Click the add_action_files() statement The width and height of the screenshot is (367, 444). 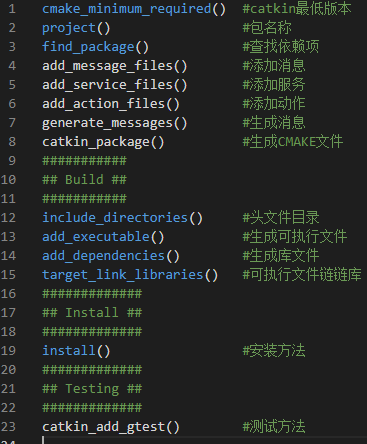coord(111,104)
